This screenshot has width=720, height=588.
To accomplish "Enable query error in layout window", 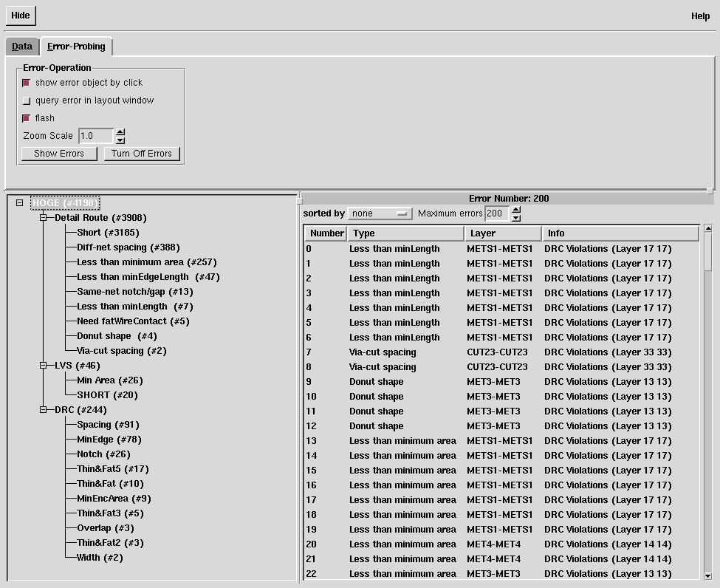I will (x=27, y=100).
